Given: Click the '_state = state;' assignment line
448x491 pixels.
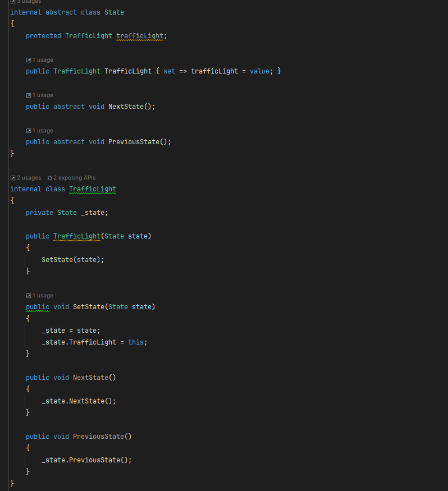Looking at the screenshot, I should click(71, 331).
